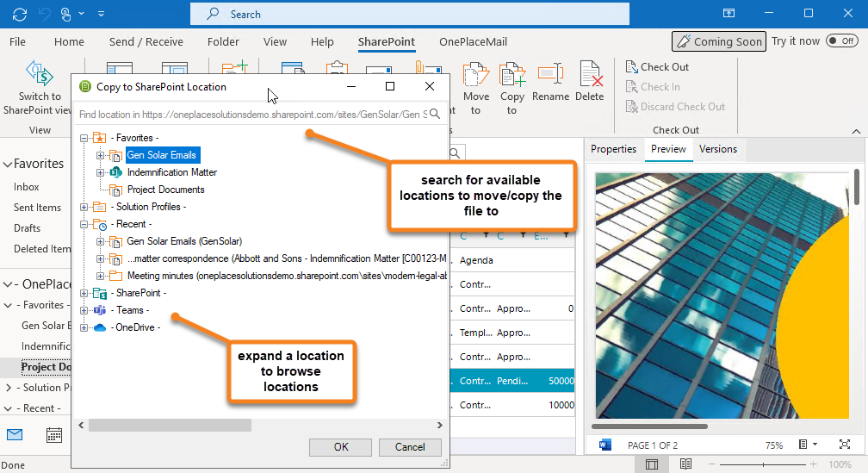Open the ribbon display options icon
This screenshot has height=473, width=868.
[x=729, y=13]
